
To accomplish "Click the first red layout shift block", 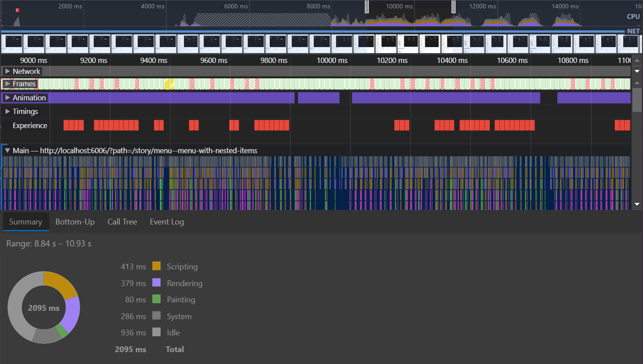I will (66, 125).
